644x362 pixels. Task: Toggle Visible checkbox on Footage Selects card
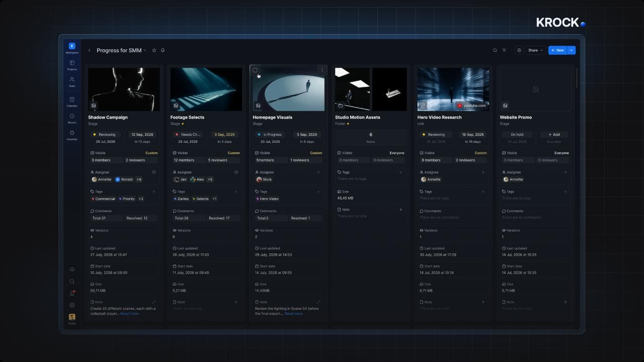[175, 153]
